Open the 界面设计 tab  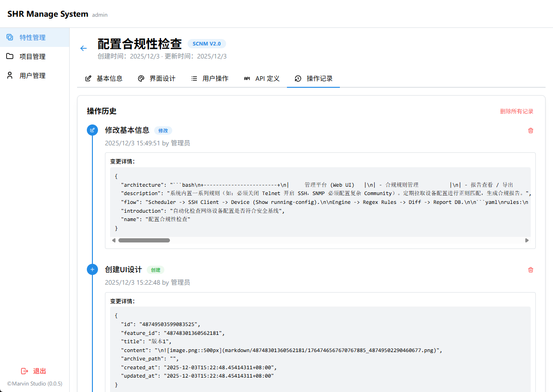point(157,78)
